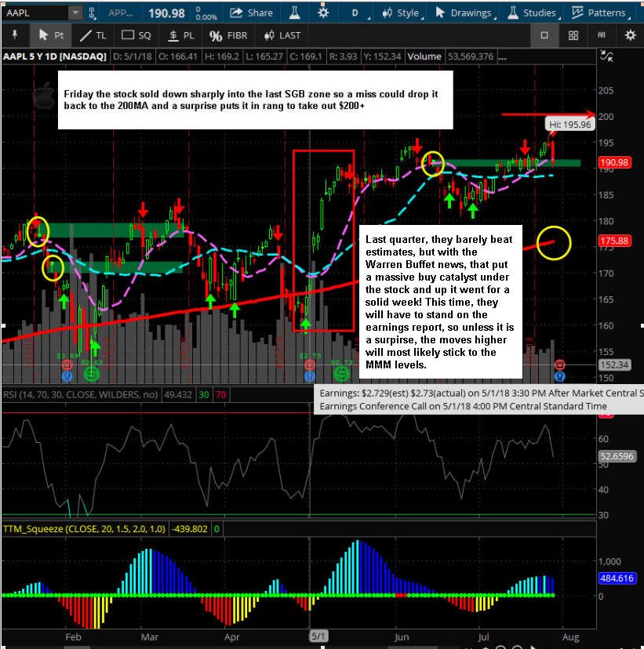644x649 pixels.
Task: Click the All icon on the drawing toolbar
Action: pyautogui.click(x=602, y=35)
